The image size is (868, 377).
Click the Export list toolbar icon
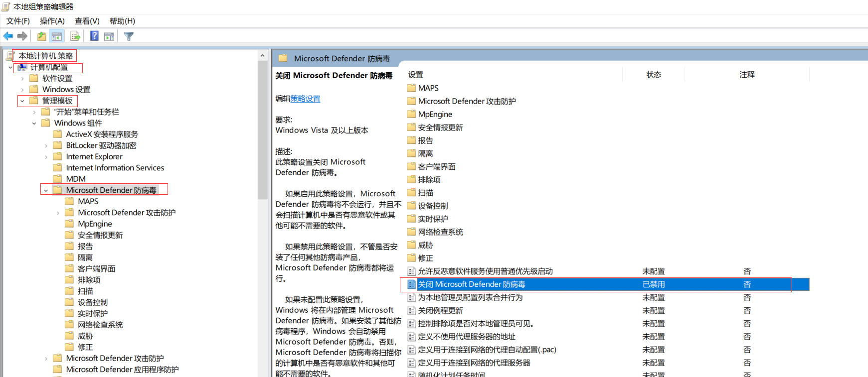coord(75,36)
